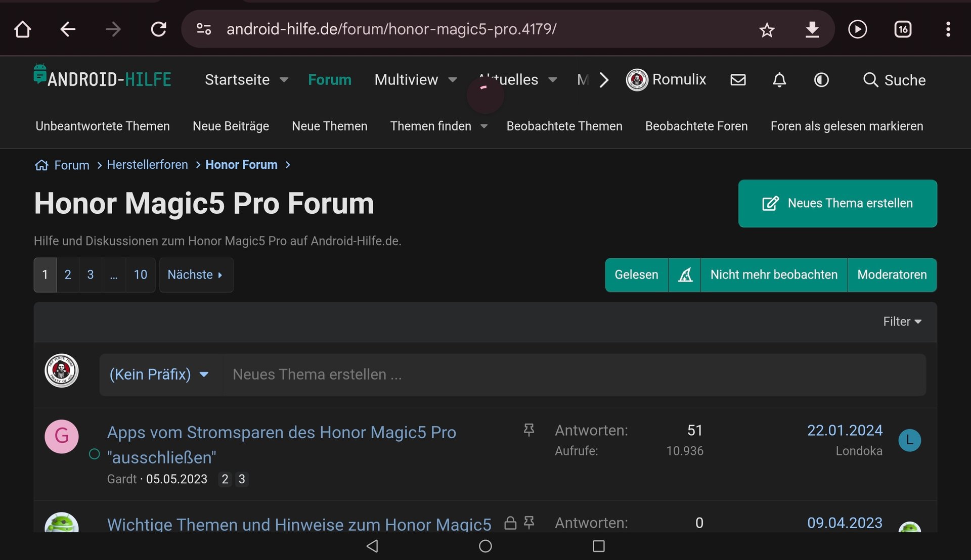The width and height of the screenshot is (971, 560).
Task: Toggle dark/light style half-circle icon
Action: click(x=821, y=80)
